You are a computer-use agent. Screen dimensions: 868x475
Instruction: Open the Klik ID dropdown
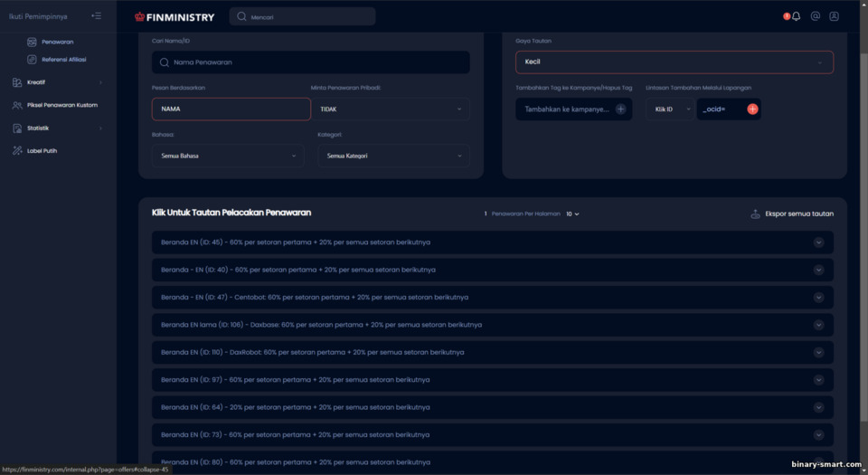click(670, 109)
